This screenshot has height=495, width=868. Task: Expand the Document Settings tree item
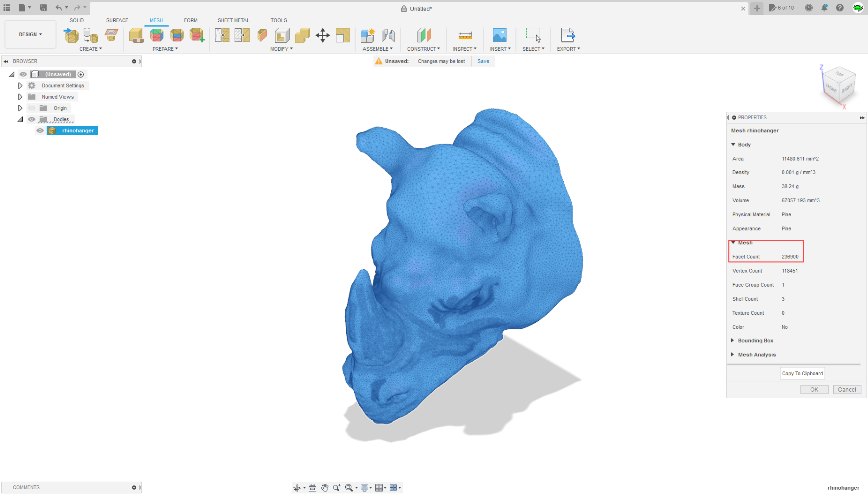(20, 85)
